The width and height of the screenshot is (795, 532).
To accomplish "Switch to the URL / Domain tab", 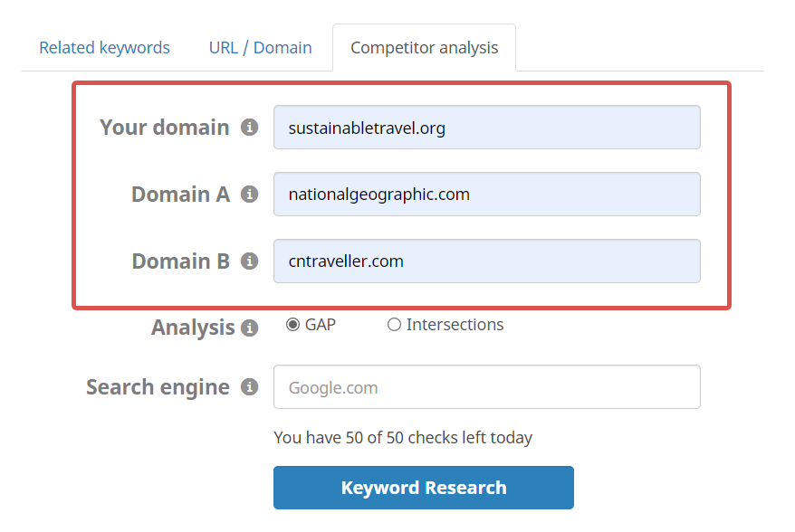I will click(x=261, y=48).
